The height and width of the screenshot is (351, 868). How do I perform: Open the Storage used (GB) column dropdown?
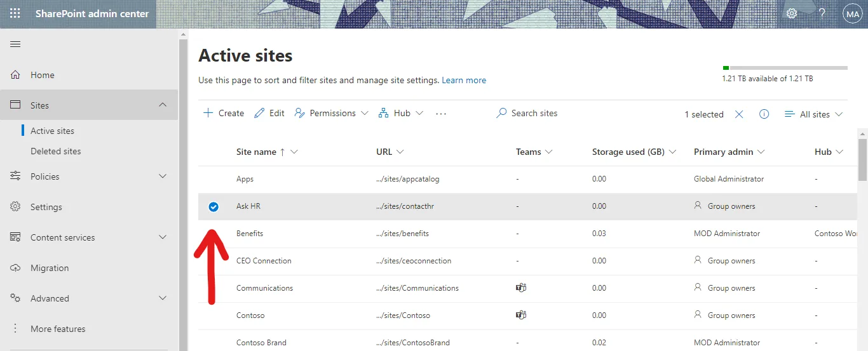pos(672,152)
